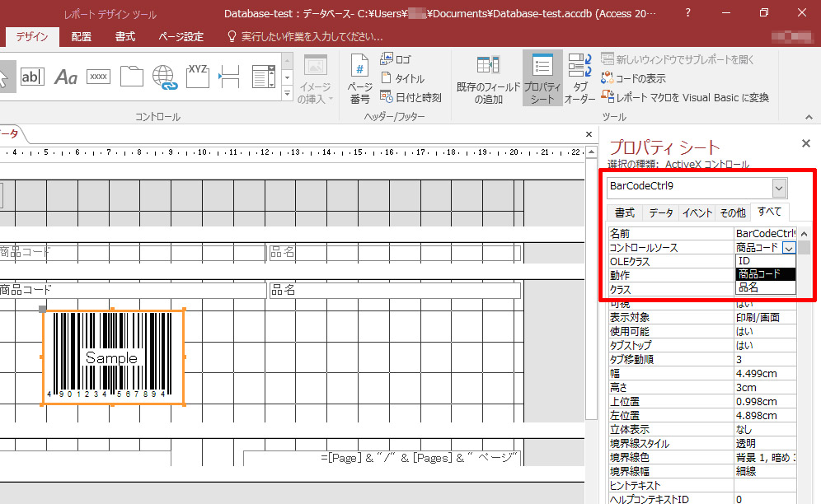The width and height of the screenshot is (821, 504).
Task: Close the Property Sheet pane
Action: 806,143
